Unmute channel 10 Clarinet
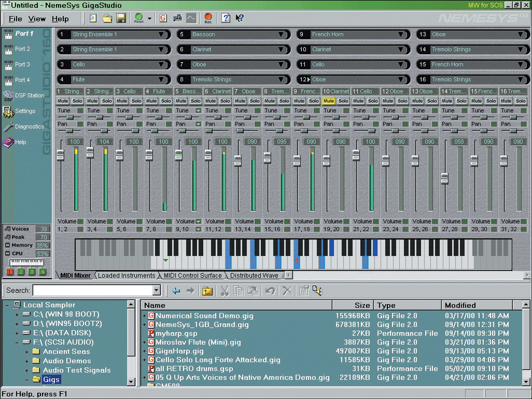532x399 pixels. coord(329,101)
